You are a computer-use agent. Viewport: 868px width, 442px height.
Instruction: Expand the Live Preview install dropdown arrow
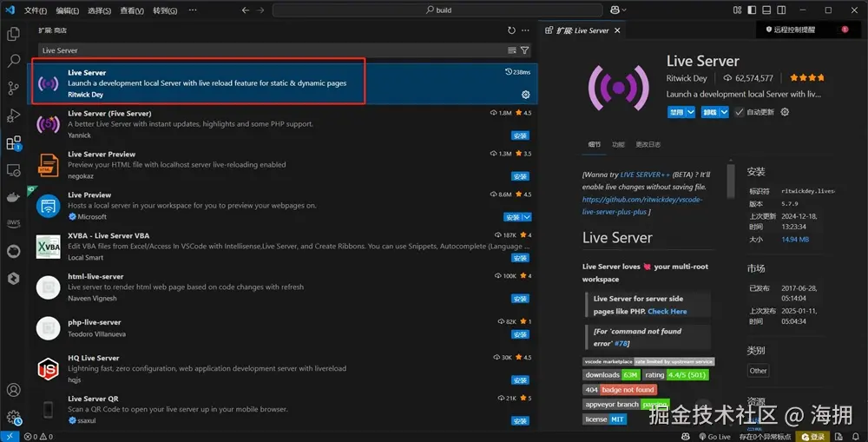pos(527,217)
